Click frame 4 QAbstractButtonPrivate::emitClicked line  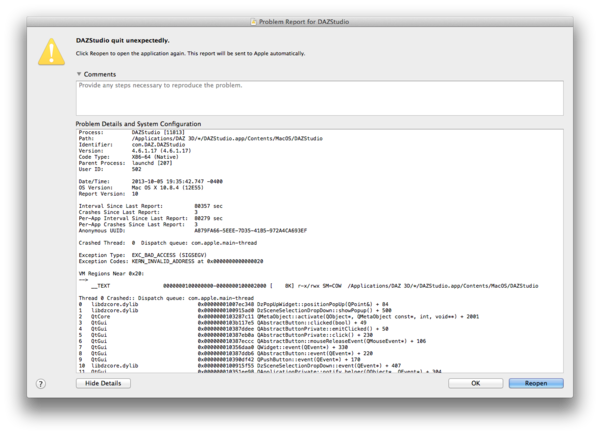233,329
